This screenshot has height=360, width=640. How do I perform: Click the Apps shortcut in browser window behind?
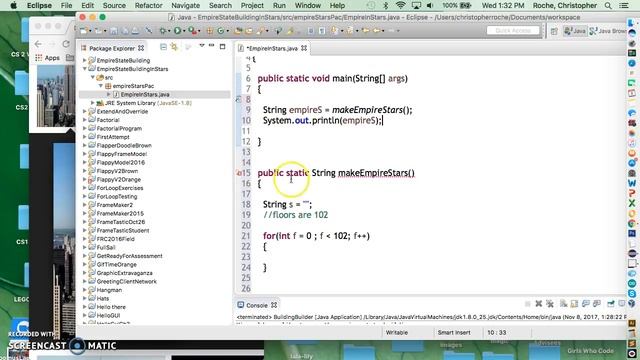pos(48,58)
